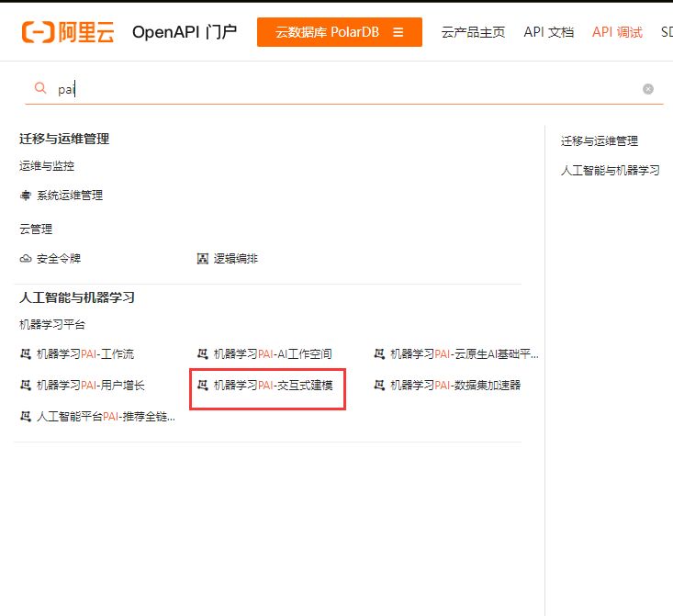Open the 云数据库 PolarDB product dropdown

click(x=339, y=32)
